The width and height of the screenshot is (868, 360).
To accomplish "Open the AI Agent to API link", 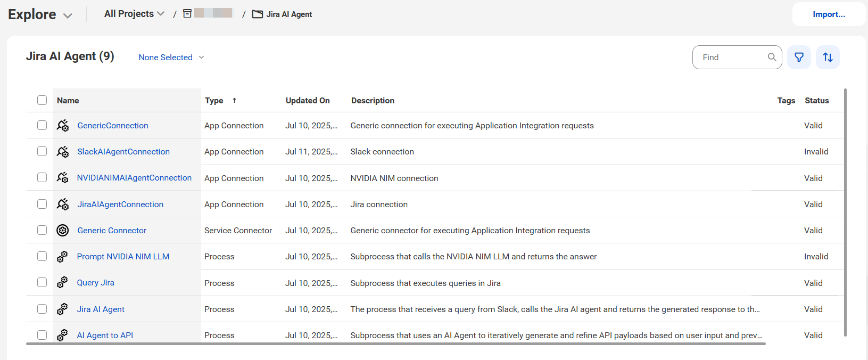I will coord(105,335).
